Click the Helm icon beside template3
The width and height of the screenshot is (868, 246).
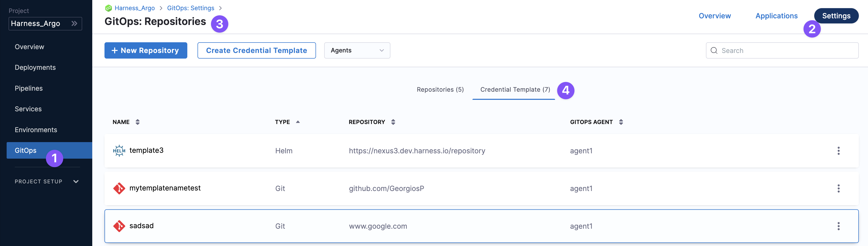coord(119,151)
